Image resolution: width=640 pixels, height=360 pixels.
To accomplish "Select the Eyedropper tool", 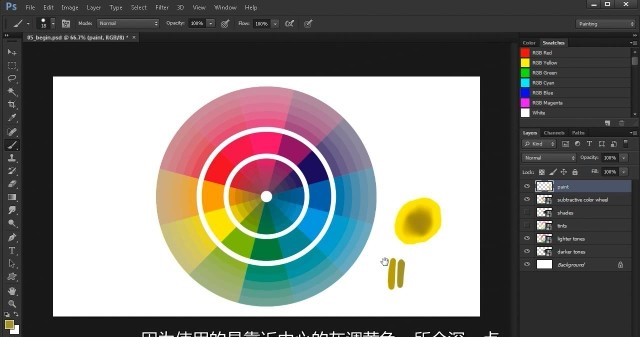I will 12,118.
